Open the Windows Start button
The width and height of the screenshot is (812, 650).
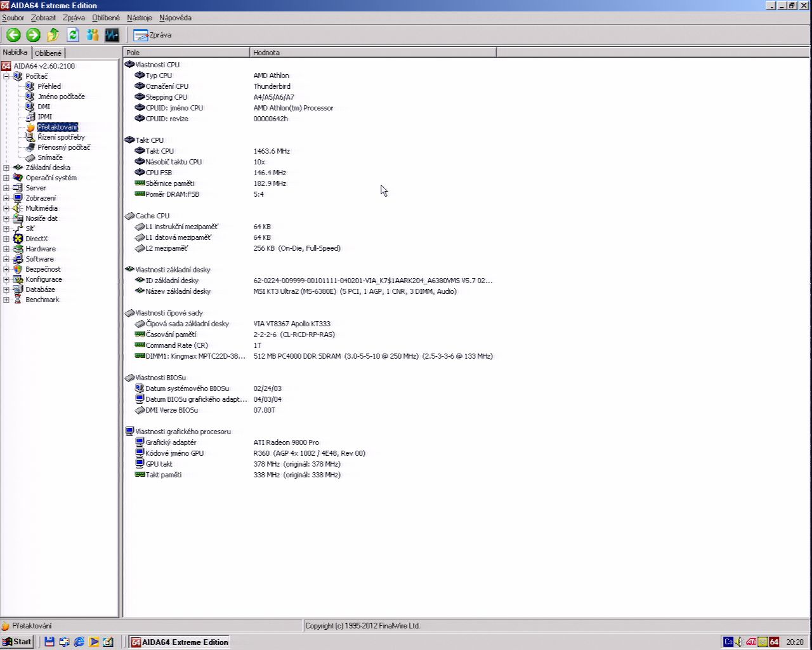coord(17,642)
